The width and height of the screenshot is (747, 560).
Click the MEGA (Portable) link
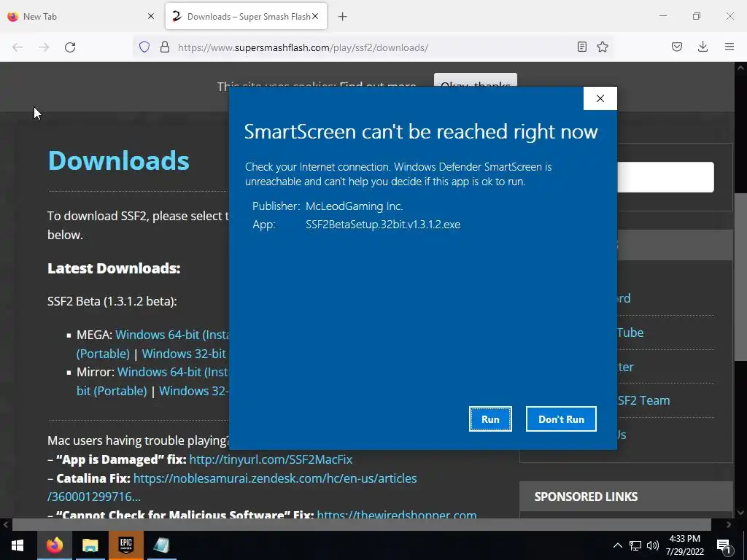(103, 354)
